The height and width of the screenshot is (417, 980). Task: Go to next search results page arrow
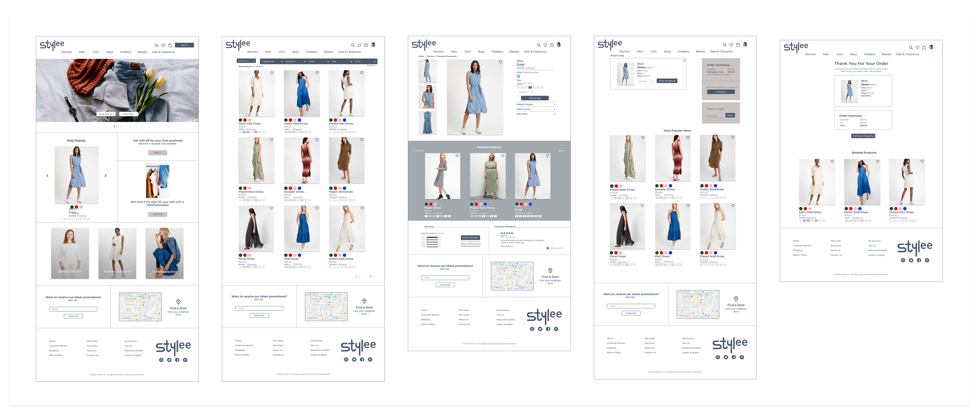click(x=371, y=277)
